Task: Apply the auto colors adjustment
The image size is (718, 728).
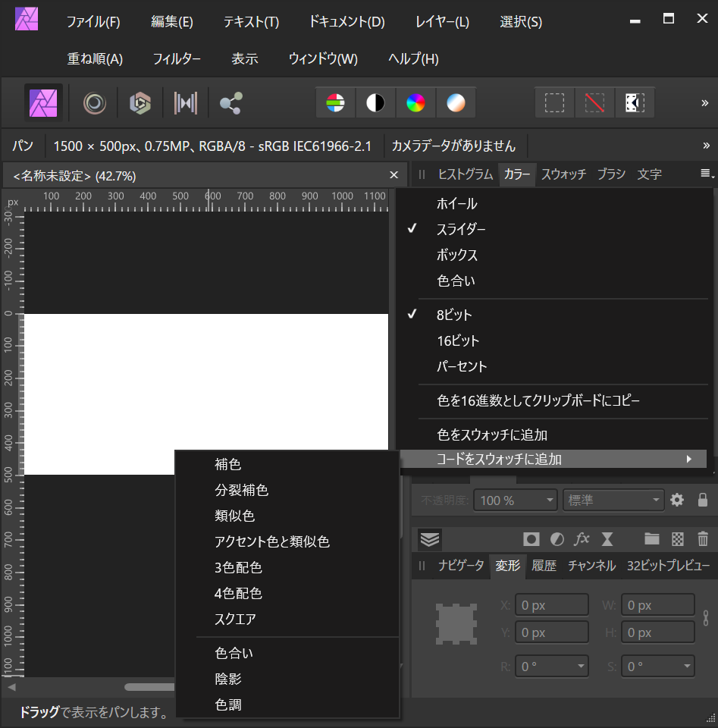Action: pos(416,102)
